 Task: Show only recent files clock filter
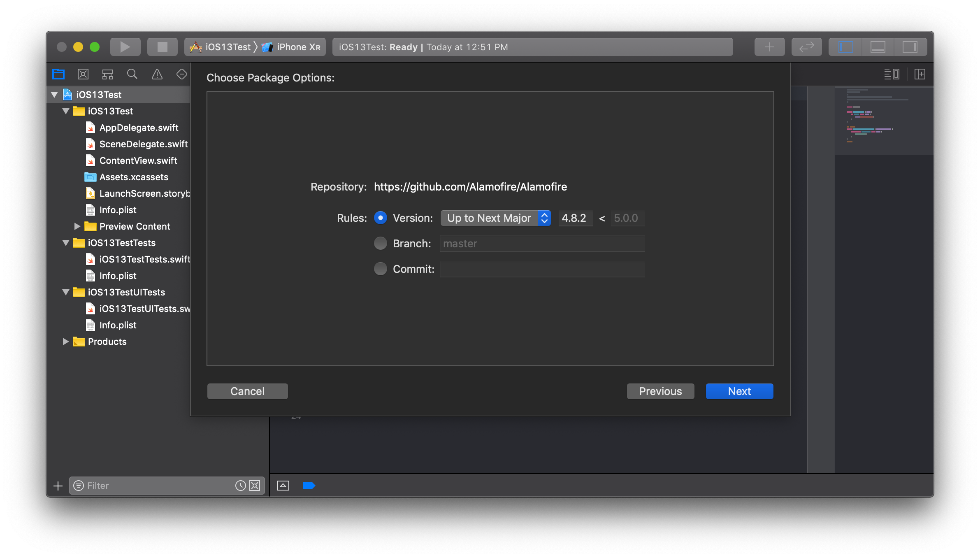[x=240, y=486]
